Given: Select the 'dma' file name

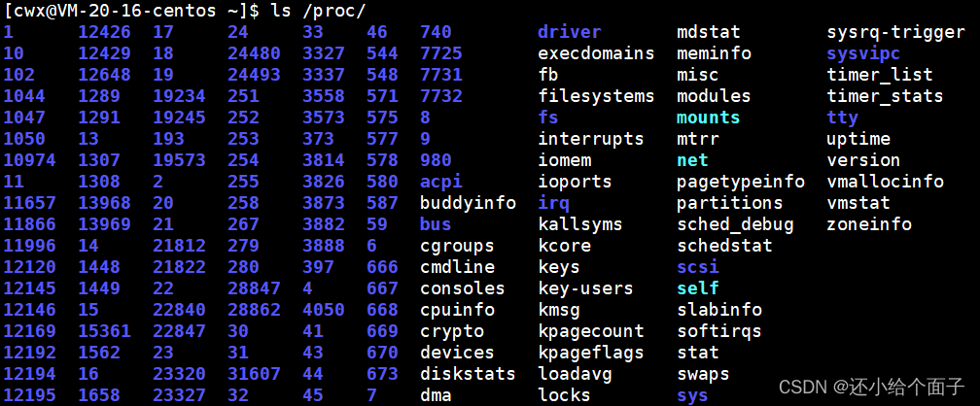Looking at the screenshot, I should pos(436,394).
